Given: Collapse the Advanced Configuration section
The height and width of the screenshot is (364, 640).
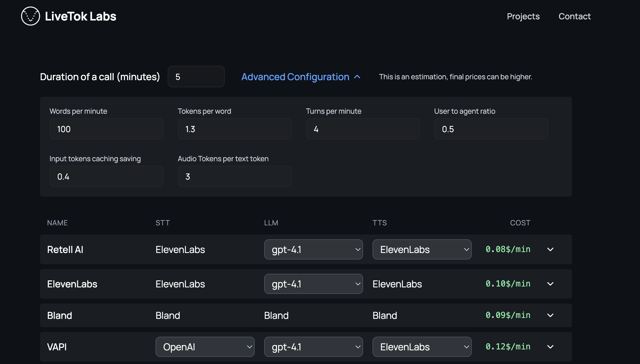Looking at the screenshot, I should pos(301,77).
